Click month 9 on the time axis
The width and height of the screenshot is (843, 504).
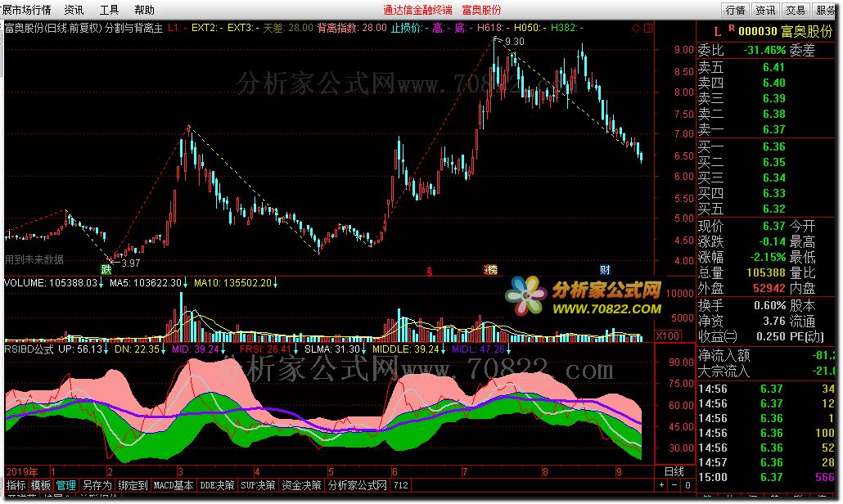click(x=619, y=472)
